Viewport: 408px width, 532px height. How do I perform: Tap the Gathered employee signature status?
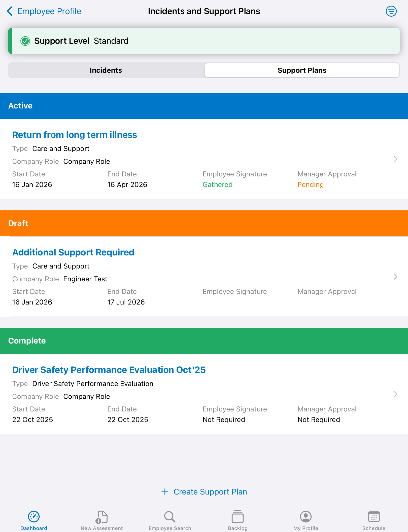point(218,185)
